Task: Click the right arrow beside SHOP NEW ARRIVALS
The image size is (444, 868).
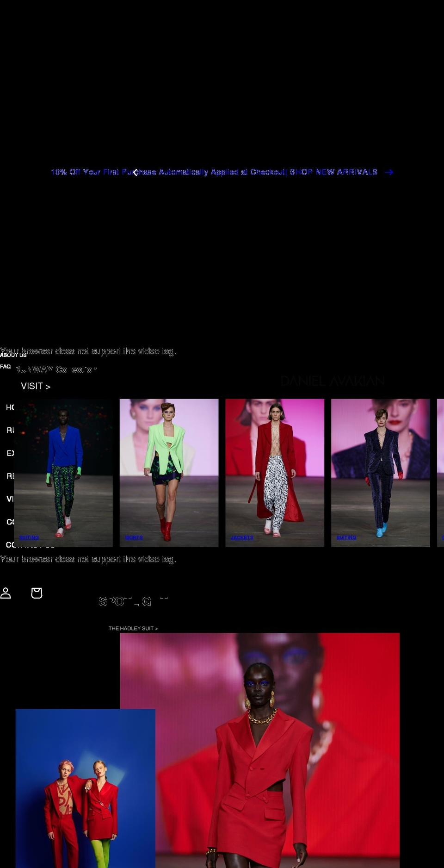Action: (389, 172)
